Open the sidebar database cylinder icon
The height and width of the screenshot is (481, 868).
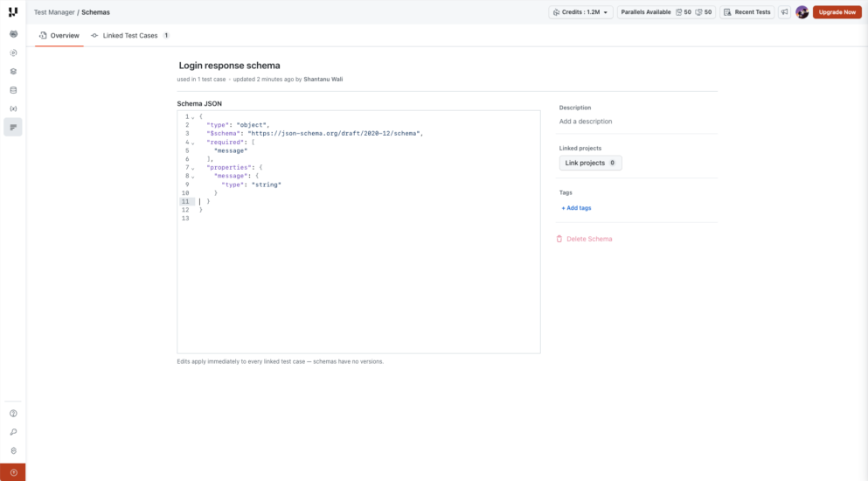[13, 90]
